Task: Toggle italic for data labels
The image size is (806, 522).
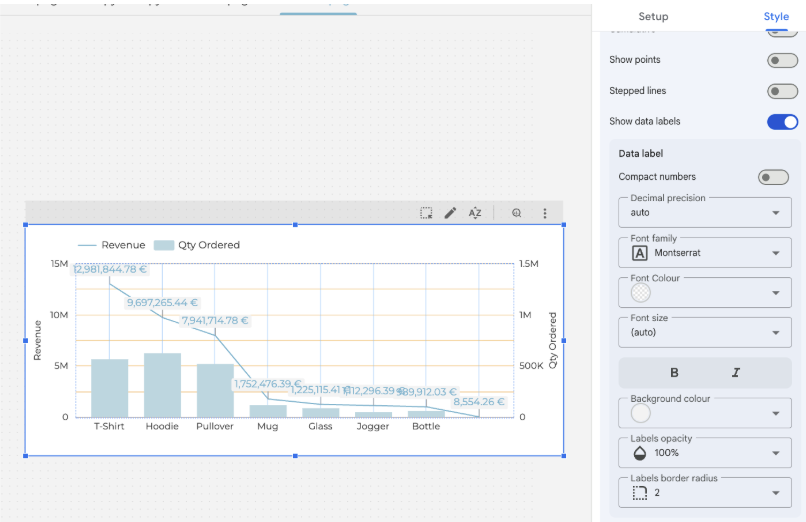Action: tap(736, 373)
